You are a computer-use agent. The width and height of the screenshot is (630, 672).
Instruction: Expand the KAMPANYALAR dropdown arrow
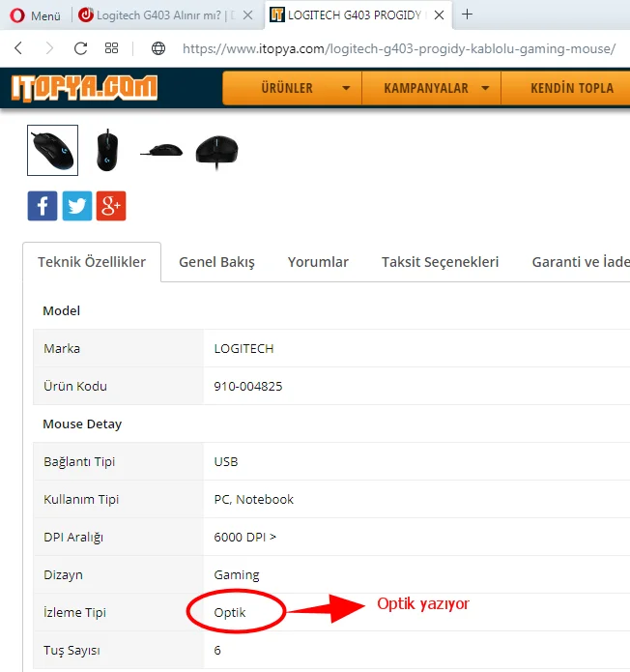pyautogui.click(x=485, y=88)
